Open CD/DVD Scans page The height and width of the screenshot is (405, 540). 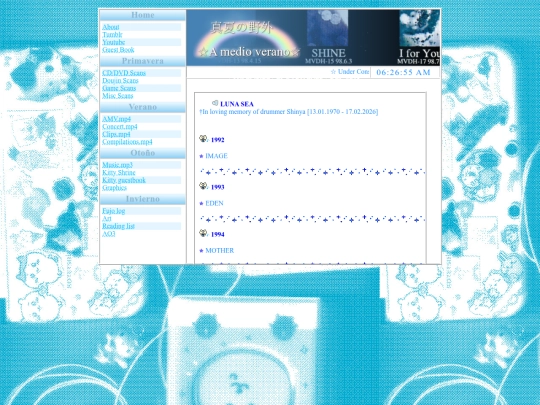coord(124,73)
